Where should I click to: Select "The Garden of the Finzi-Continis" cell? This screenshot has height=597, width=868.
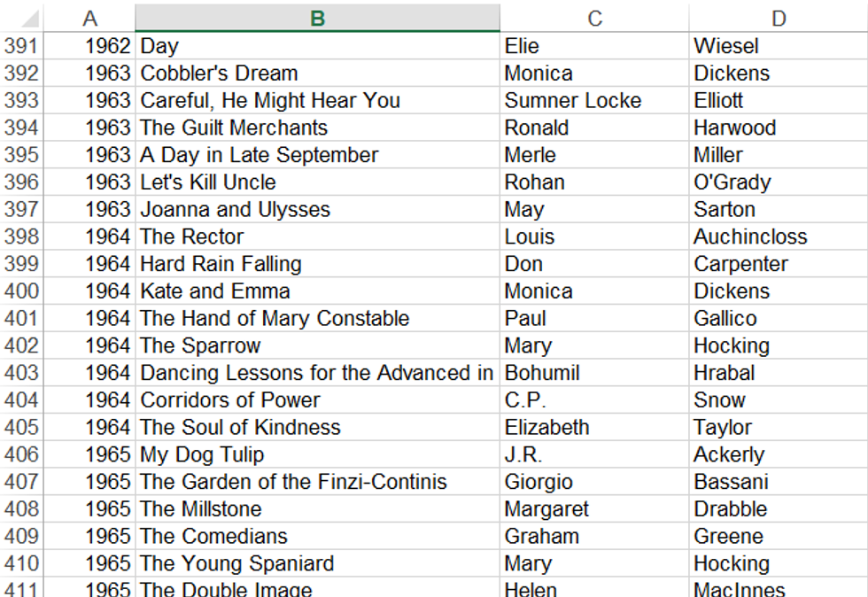pyautogui.click(x=317, y=482)
